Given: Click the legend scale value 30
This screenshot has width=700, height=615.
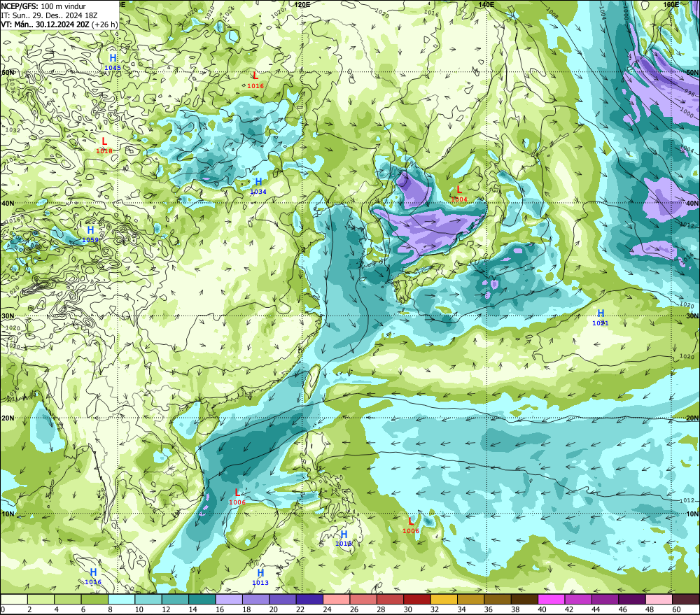Looking at the screenshot, I should point(407,609).
